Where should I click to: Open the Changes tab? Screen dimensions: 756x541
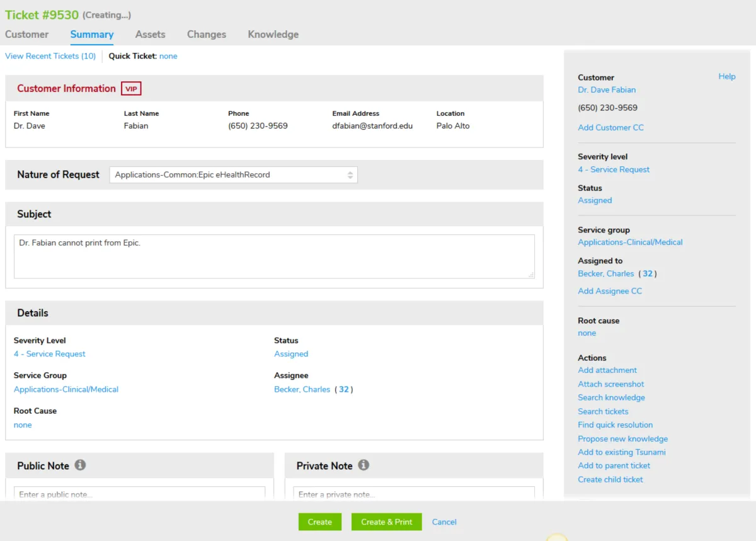pos(206,35)
